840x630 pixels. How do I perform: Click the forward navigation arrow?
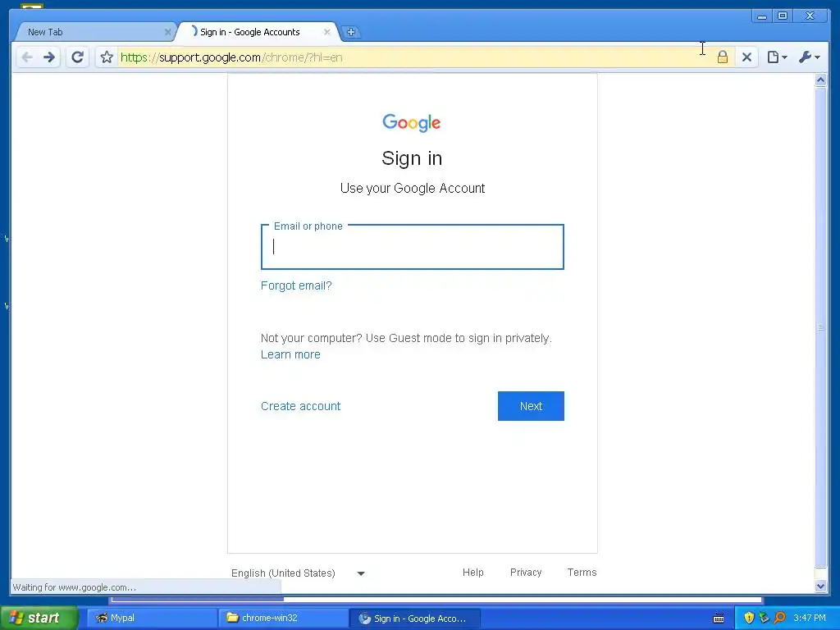point(49,57)
